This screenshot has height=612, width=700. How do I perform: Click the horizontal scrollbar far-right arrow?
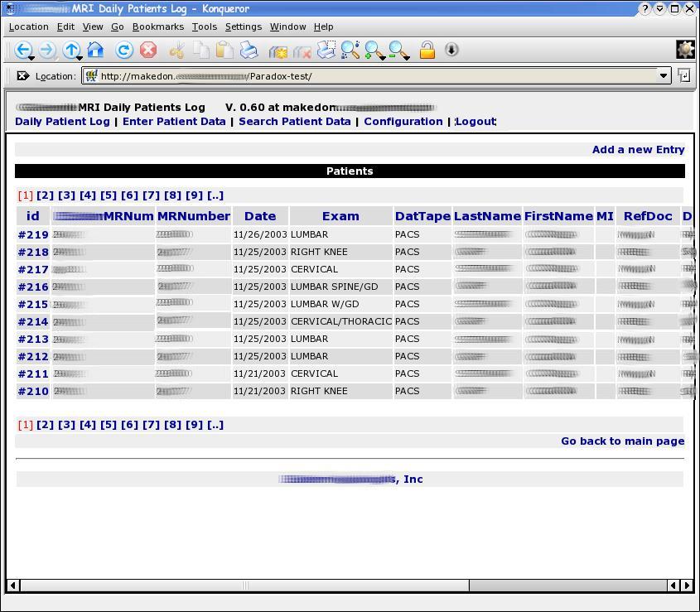(687, 585)
